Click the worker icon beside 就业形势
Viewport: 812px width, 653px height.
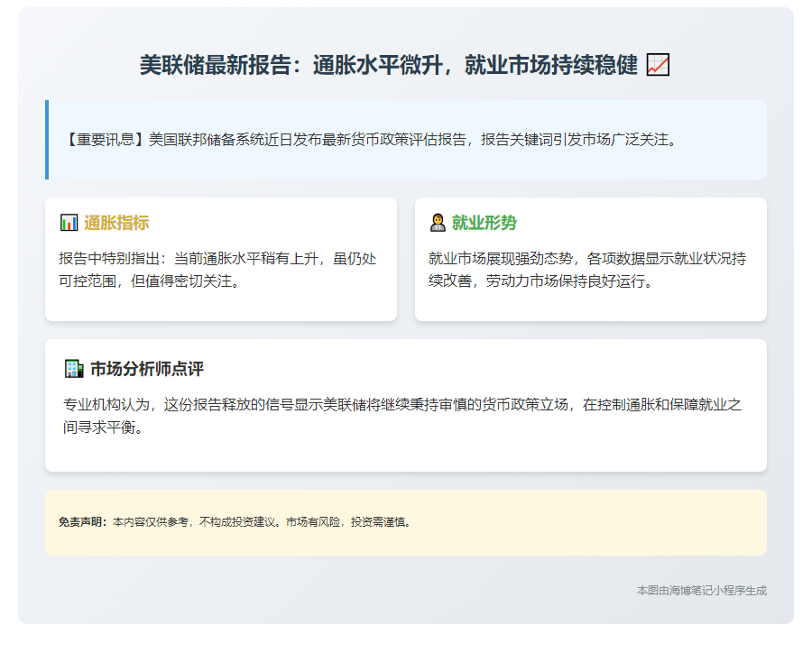pyautogui.click(x=438, y=223)
